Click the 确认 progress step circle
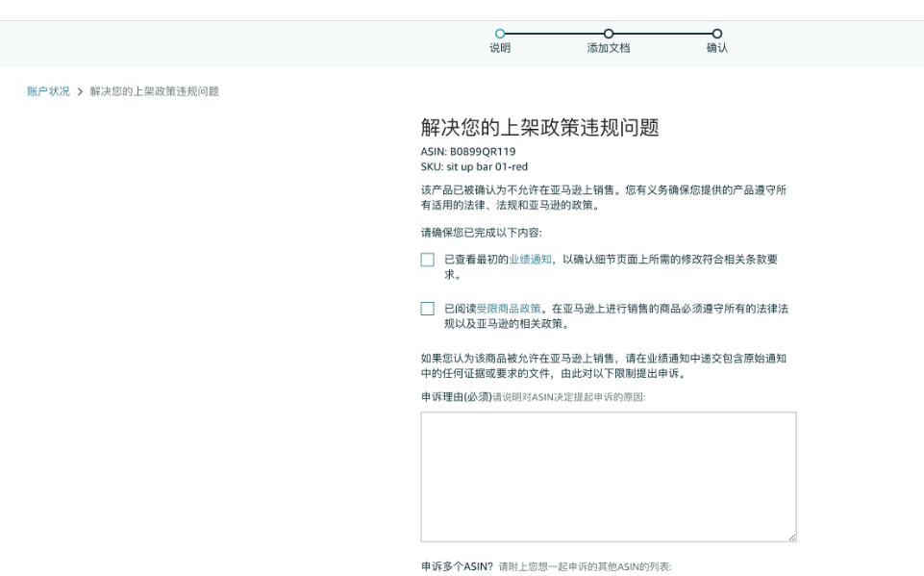Screen dimensions: 924x576 (716, 36)
